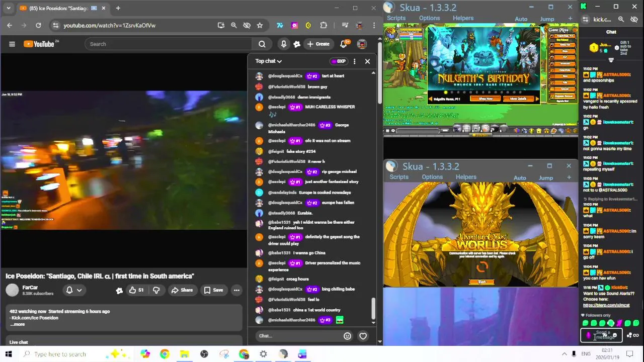The height and width of the screenshot is (362, 644).
Task: Open new Chrome tab with plus button
Action: (x=118, y=8)
